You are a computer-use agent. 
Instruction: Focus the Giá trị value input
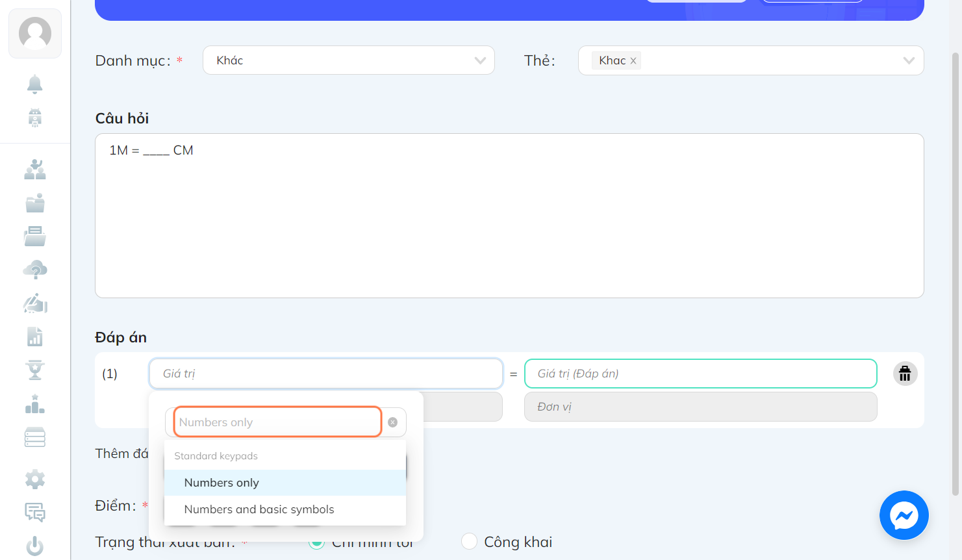(325, 374)
